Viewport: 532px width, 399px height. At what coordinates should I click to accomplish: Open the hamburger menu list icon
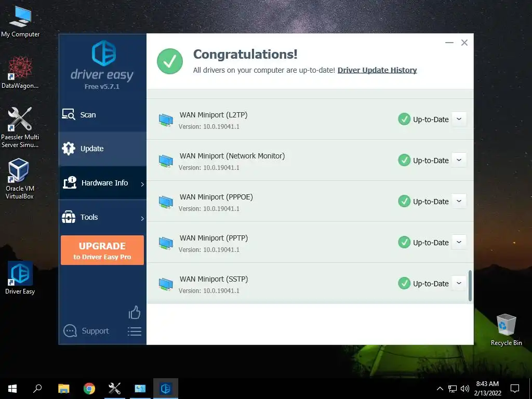pos(135,331)
